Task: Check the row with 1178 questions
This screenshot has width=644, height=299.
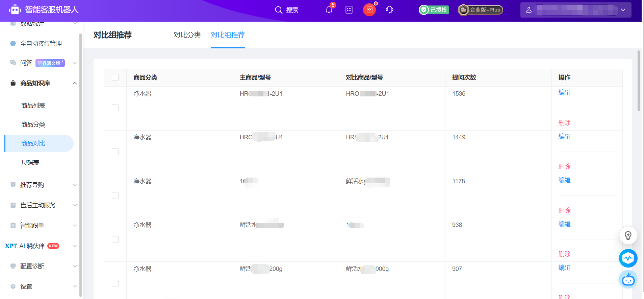Action: [x=115, y=195]
